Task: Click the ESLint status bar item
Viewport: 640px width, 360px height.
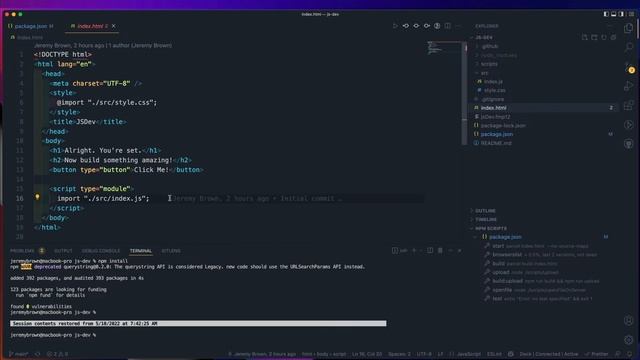Action: click(494, 354)
